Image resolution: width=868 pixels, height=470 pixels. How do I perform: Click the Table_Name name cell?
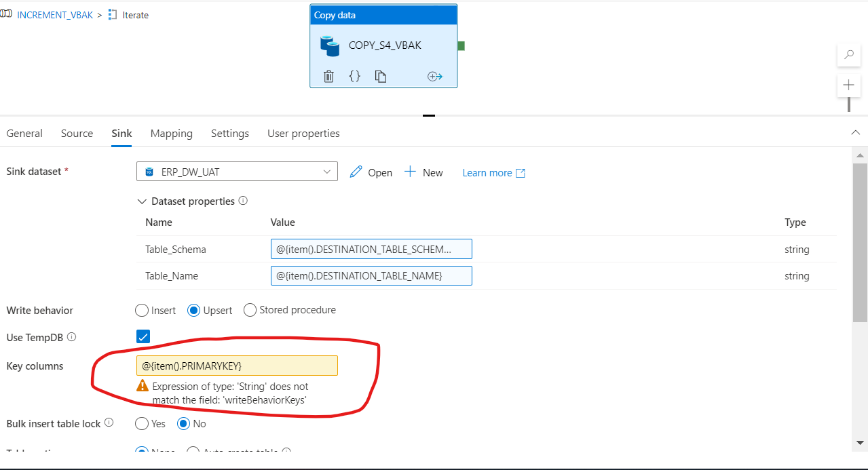[172, 276]
